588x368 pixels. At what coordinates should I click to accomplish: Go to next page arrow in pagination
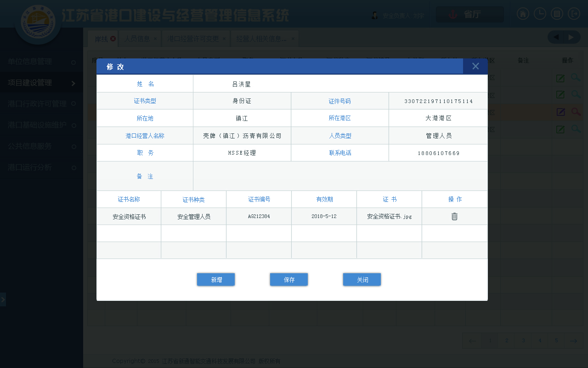pyautogui.click(x=573, y=341)
